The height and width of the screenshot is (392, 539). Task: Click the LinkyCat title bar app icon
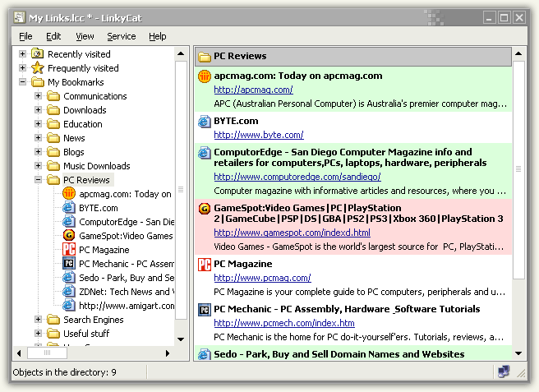tap(19, 17)
